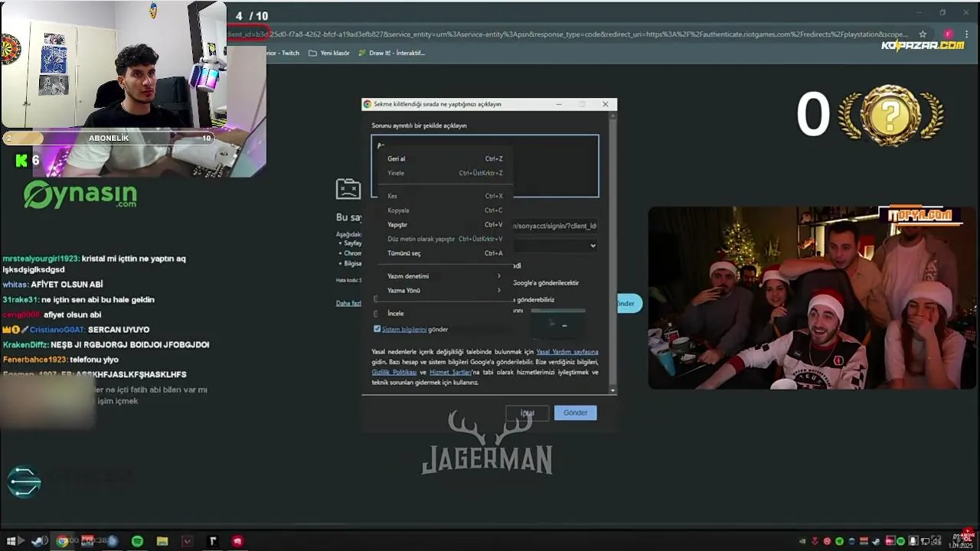Open the taskbar clock and date

point(962,541)
